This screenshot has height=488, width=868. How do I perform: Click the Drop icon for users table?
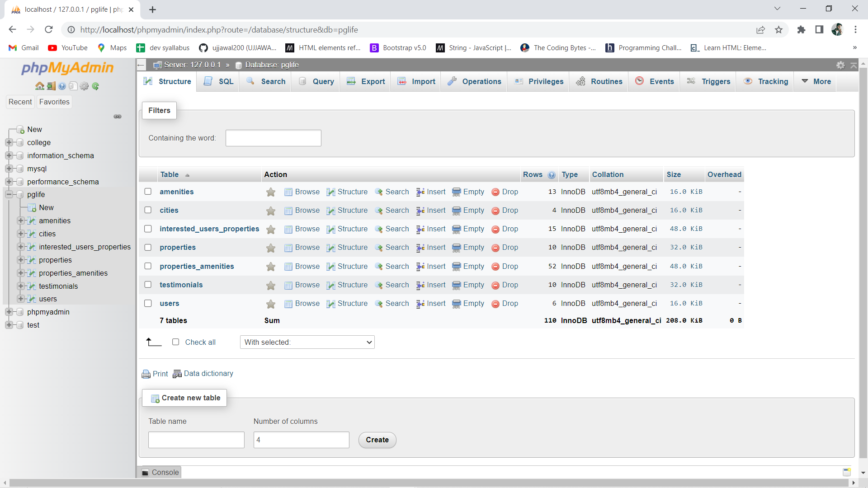(495, 304)
